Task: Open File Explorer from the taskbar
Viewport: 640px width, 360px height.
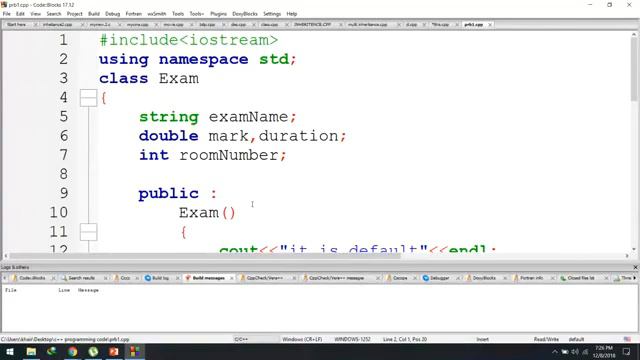Action: click(31, 351)
